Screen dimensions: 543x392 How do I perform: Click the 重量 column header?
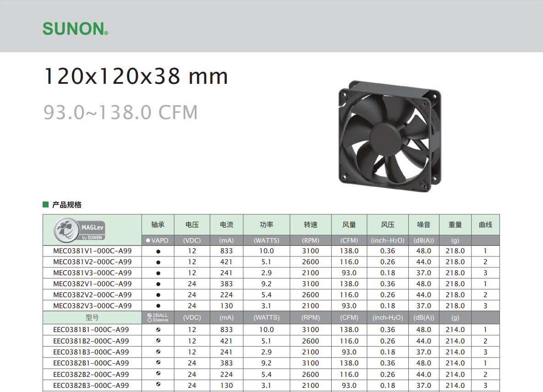pos(455,225)
